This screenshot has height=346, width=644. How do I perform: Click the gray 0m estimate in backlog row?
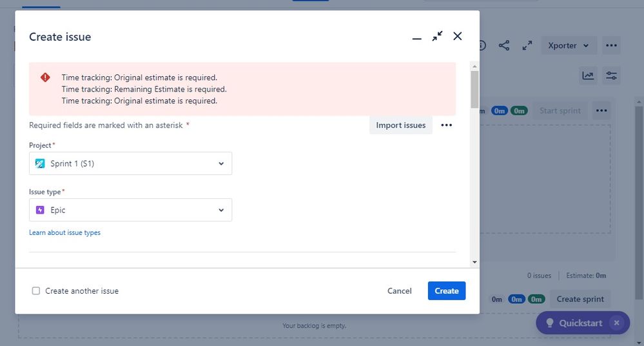(496, 299)
